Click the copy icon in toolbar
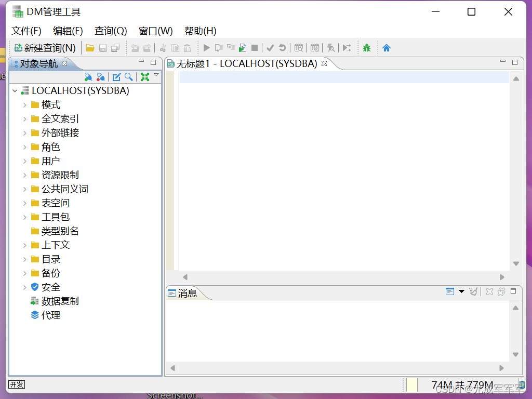This screenshot has height=399, width=532. click(175, 48)
